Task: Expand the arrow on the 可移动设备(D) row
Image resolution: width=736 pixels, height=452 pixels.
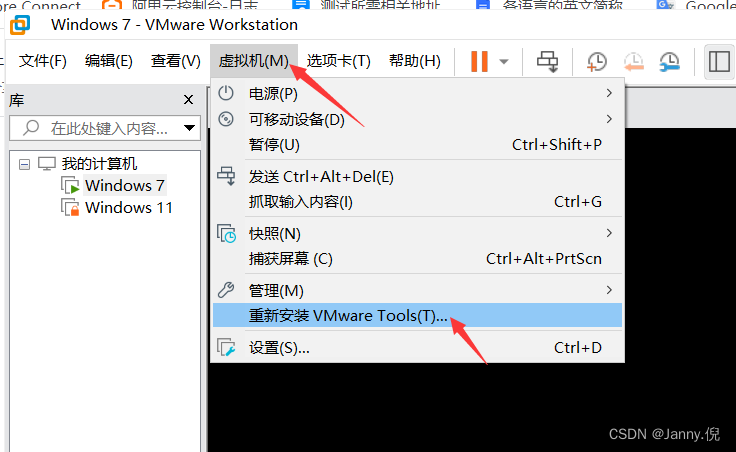Action: click(609, 119)
